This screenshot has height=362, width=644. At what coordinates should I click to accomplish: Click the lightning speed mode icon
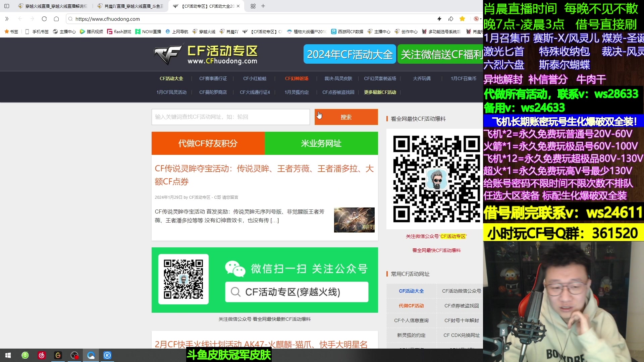[439, 19]
